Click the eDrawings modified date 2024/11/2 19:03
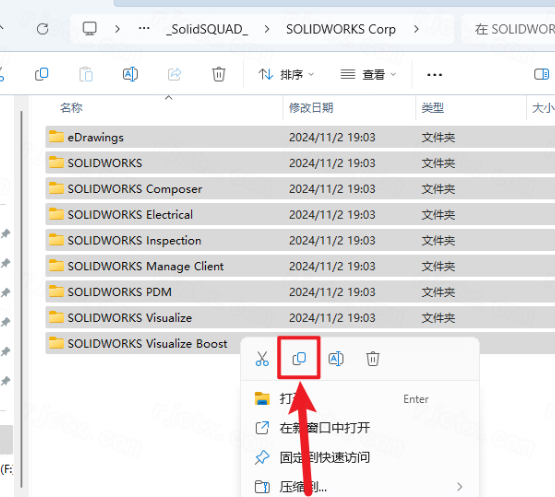This screenshot has height=497, width=555. [x=332, y=137]
